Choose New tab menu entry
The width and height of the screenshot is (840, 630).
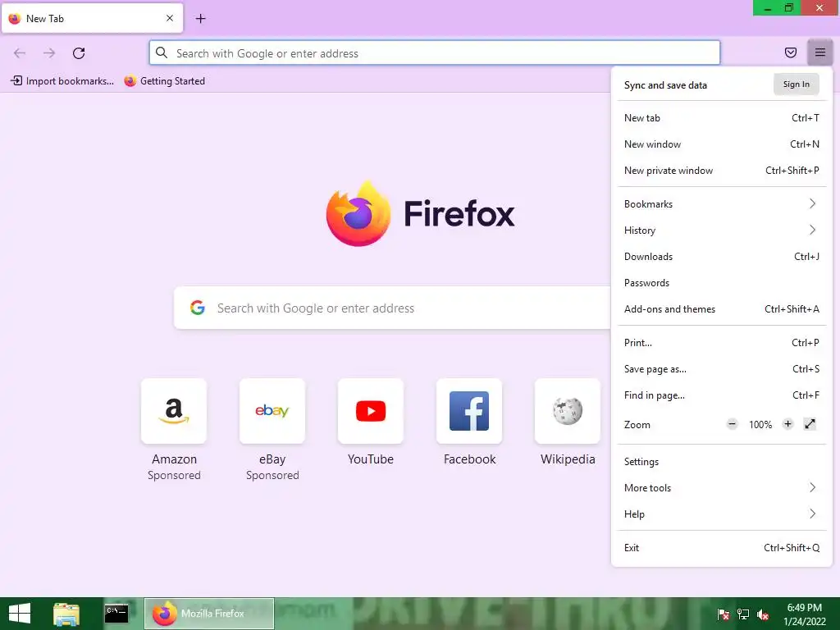tap(722, 118)
